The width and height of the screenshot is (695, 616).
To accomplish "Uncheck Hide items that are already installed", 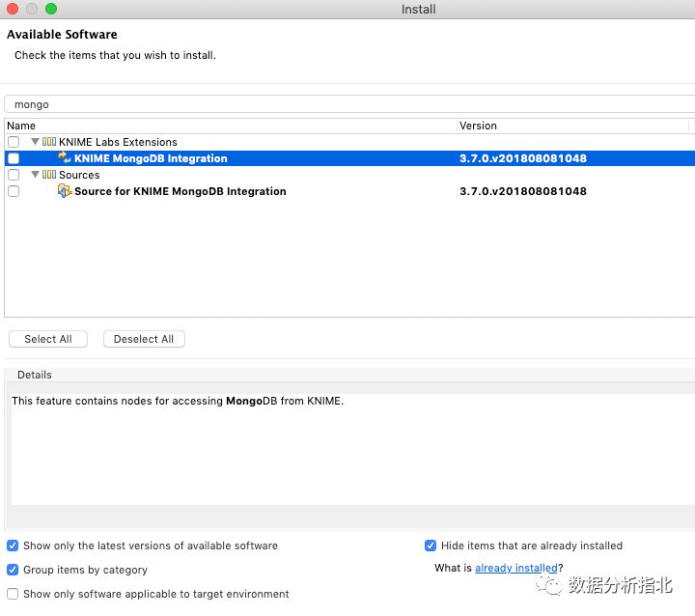I will click(431, 546).
